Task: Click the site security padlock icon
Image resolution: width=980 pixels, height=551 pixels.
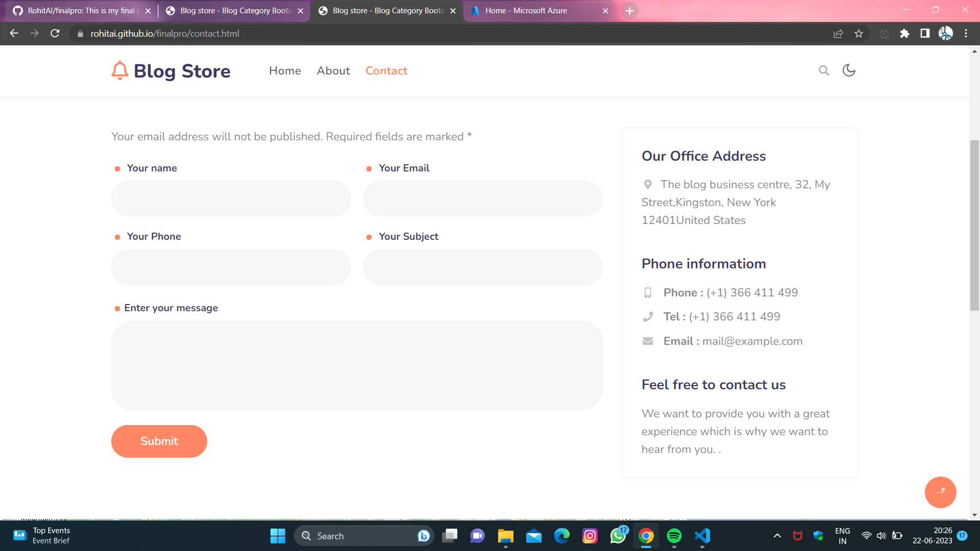Action: coord(80,34)
